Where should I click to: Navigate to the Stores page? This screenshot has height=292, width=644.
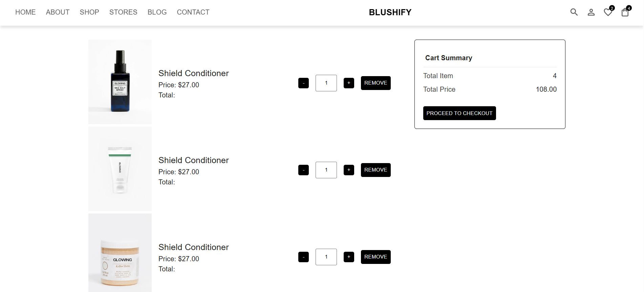[123, 12]
